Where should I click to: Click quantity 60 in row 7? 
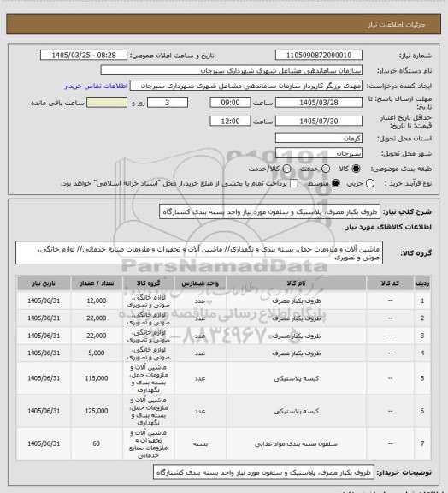pyautogui.click(x=97, y=443)
